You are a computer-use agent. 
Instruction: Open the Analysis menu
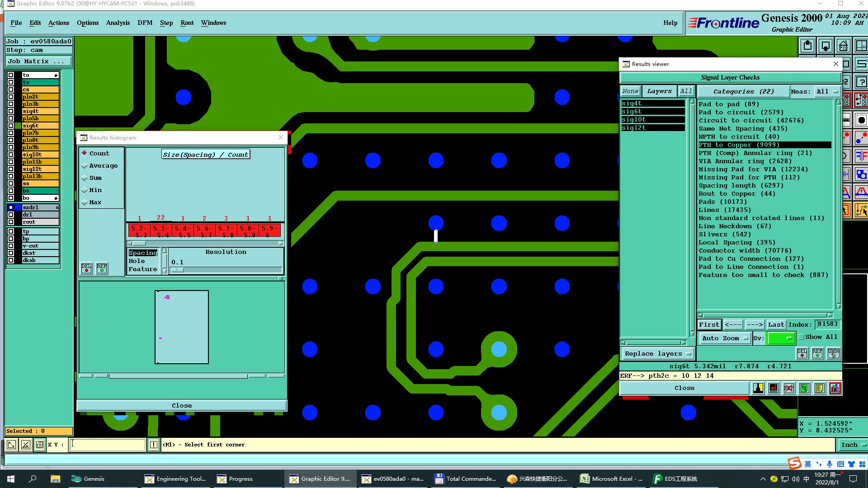tap(118, 23)
